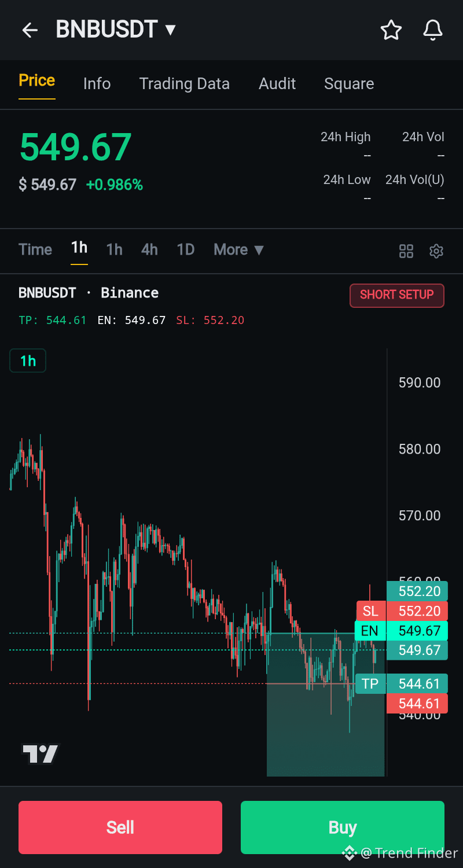Open the Trading Data tab
Viewport: 463px width, 868px height.
pos(185,84)
